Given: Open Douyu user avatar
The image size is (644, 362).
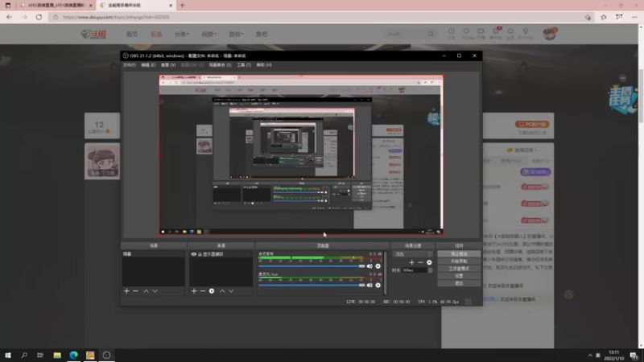Looking at the screenshot, I should pyautogui.click(x=550, y=34).
